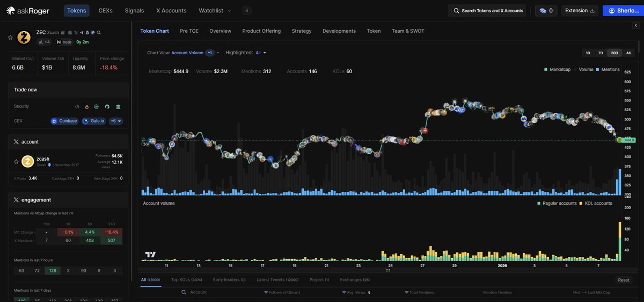644x302 pixels.
Task: Open the Pre TGE tab
Action: [x=189, y=31]
